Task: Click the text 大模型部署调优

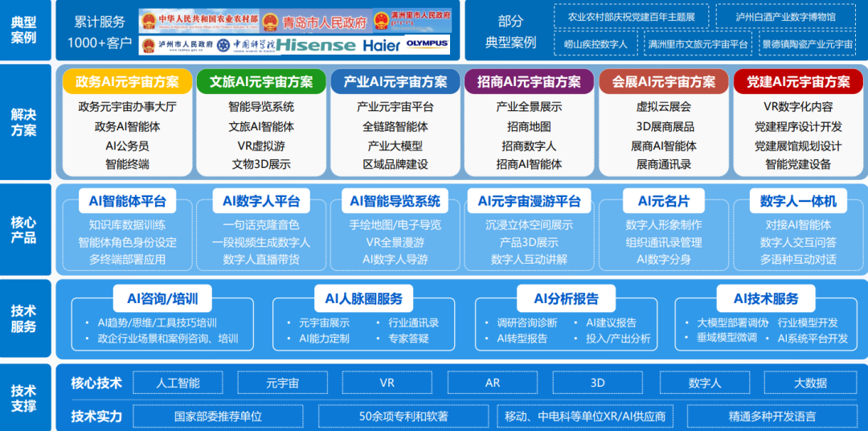Action: point(734,322)
